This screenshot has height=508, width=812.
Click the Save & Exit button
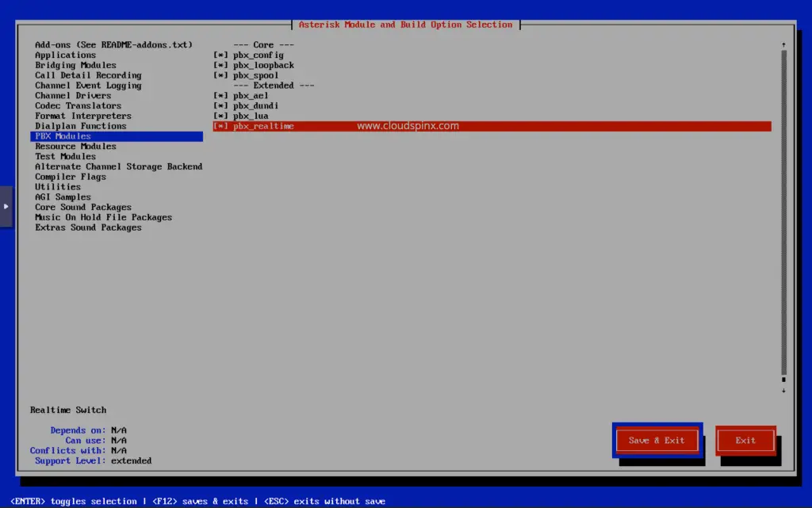[657, 440]
